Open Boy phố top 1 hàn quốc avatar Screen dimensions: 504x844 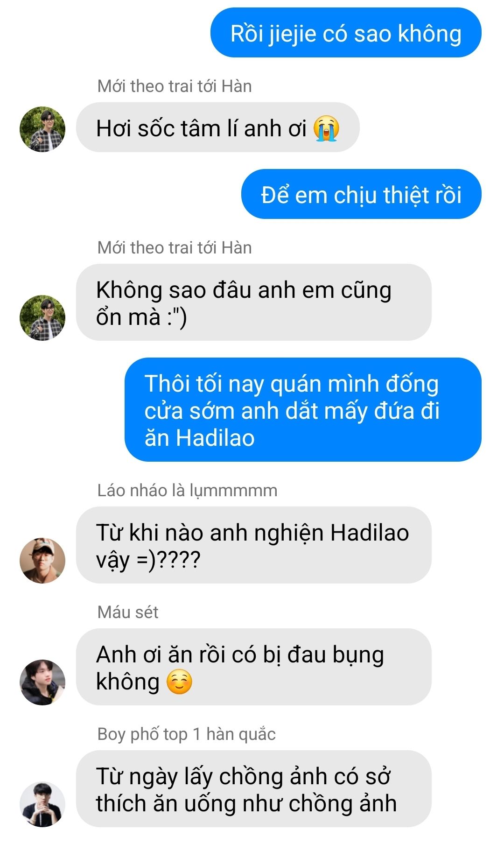(x=42, y=804)
